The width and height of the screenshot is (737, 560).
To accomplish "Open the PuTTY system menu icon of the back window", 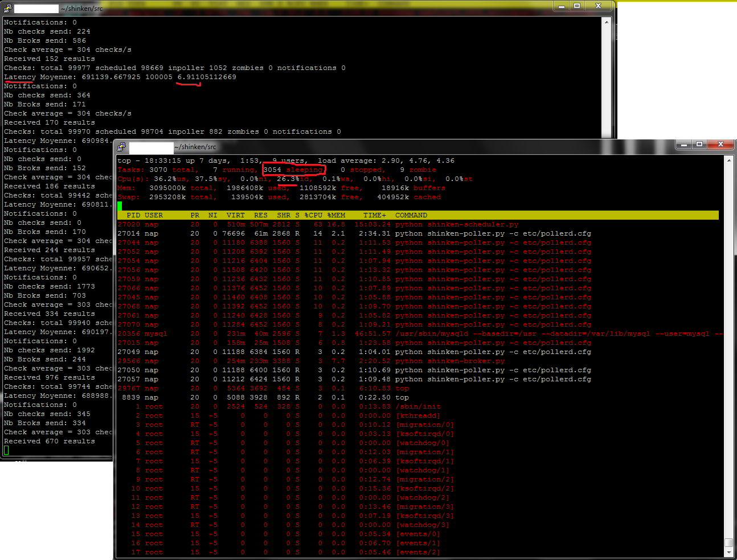I will tap(7, 8).
